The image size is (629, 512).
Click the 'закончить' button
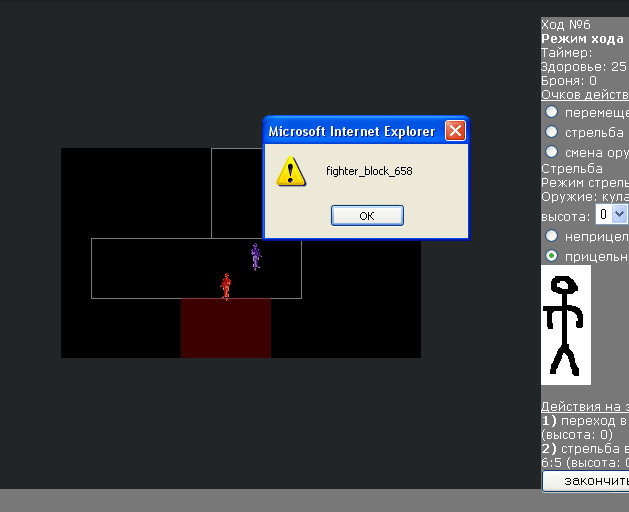pos(586,481)
